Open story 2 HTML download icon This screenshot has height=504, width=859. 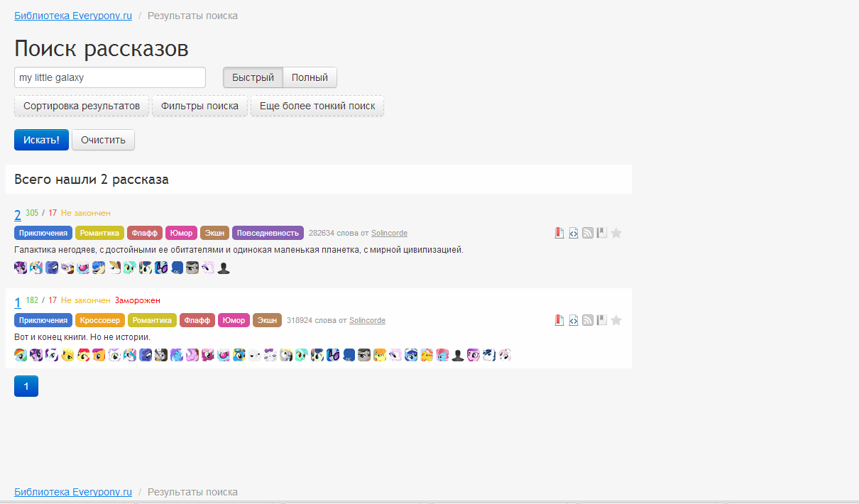[574, 233]
